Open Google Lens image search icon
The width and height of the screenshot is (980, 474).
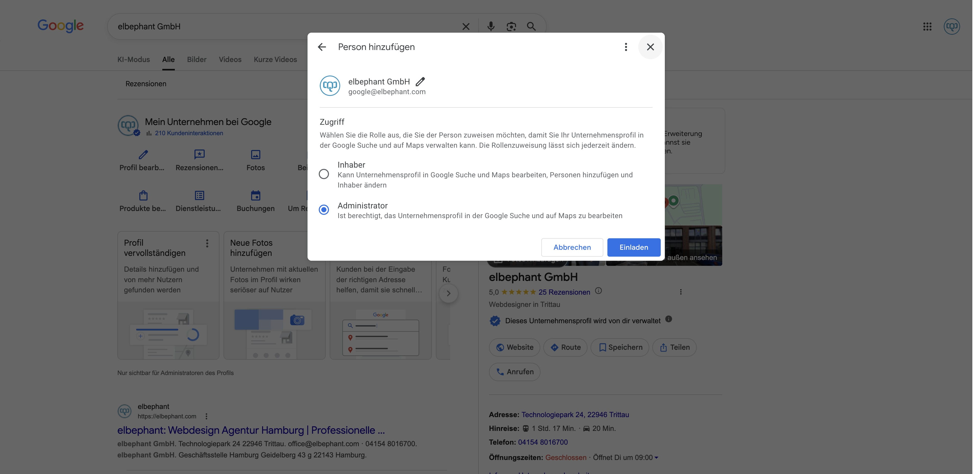(x=511, y=26)
